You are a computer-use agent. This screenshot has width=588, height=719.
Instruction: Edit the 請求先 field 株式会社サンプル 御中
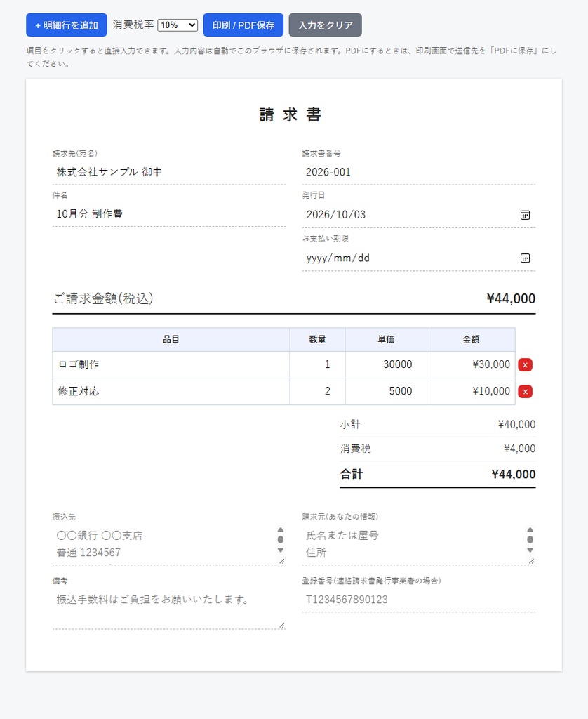168,173
